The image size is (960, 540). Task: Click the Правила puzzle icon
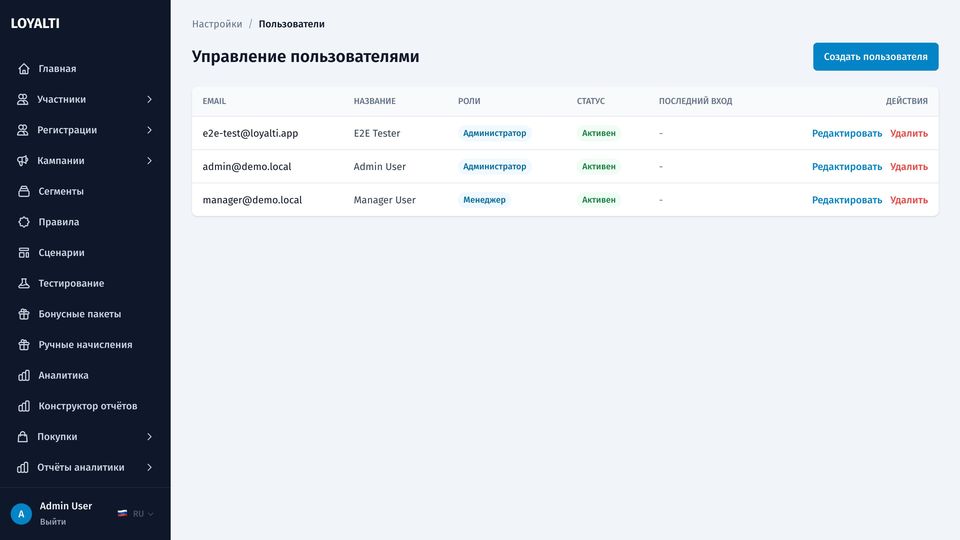point(24,222)
